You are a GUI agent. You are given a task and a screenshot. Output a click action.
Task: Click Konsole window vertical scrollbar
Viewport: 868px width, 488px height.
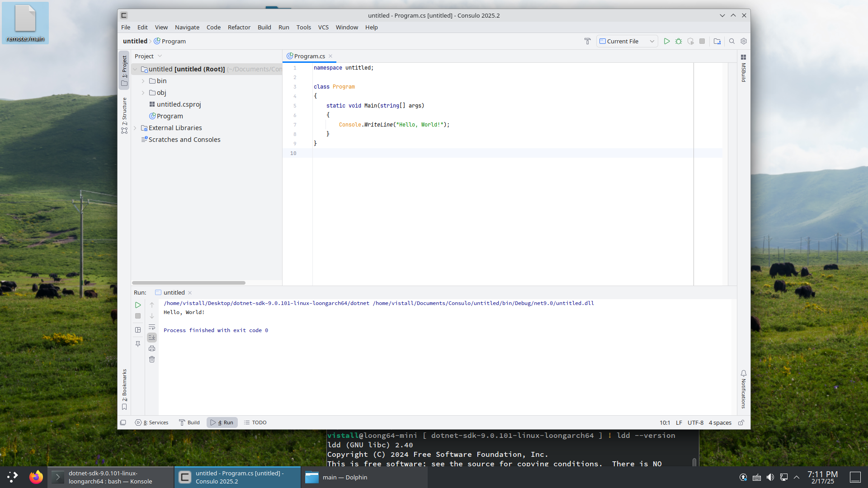(x=694, y=462)
